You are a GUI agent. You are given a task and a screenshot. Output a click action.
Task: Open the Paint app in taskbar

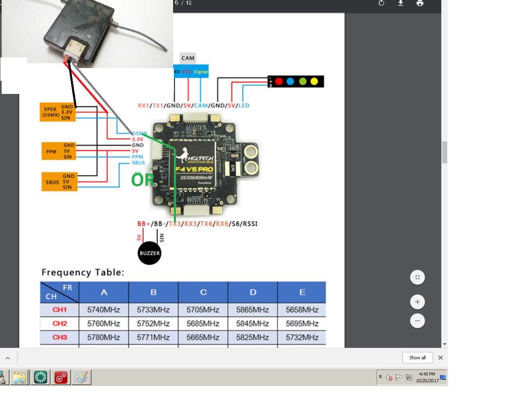click(x=81, y=377)
